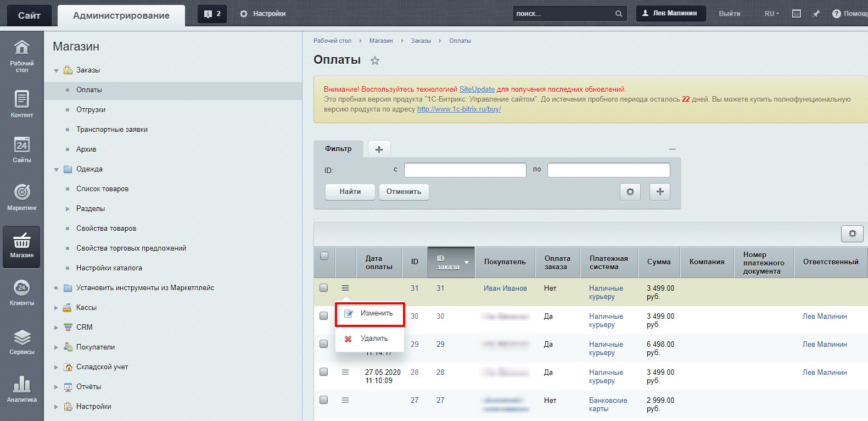The height and width of the screenshot is (421, 868).
Task: Open the SiteUpdate link in warning
Action: [x=477, y=89]
